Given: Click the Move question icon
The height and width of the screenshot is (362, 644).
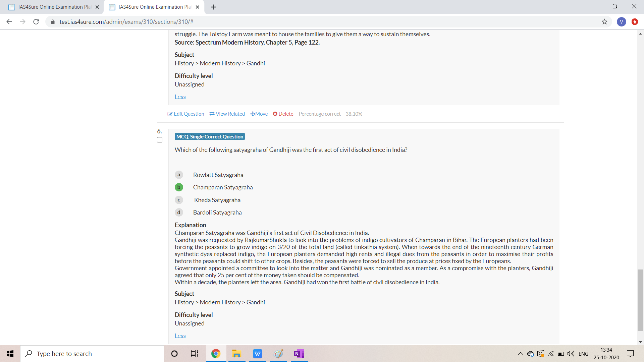Looking at the screenshot, I should [x=253, y=114].
